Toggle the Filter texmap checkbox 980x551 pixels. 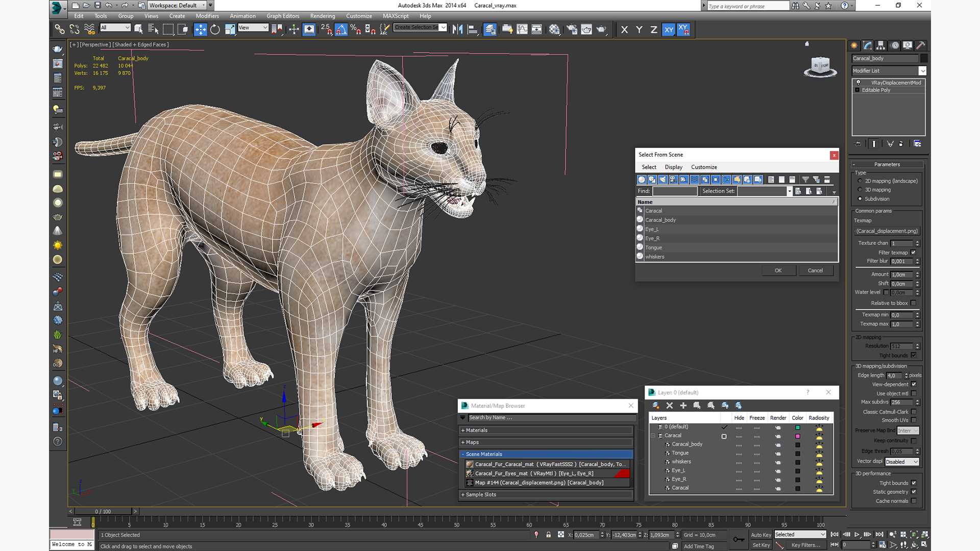[x=913, y=253]
